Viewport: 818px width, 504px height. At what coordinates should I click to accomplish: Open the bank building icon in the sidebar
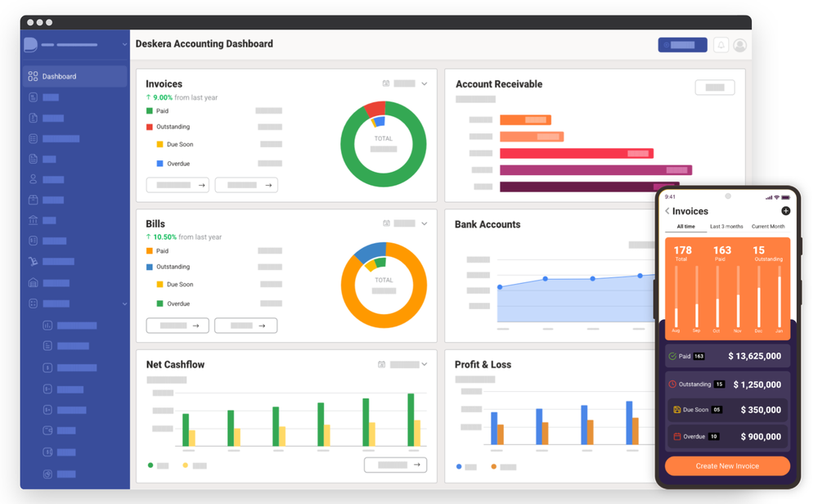point(33,219)
